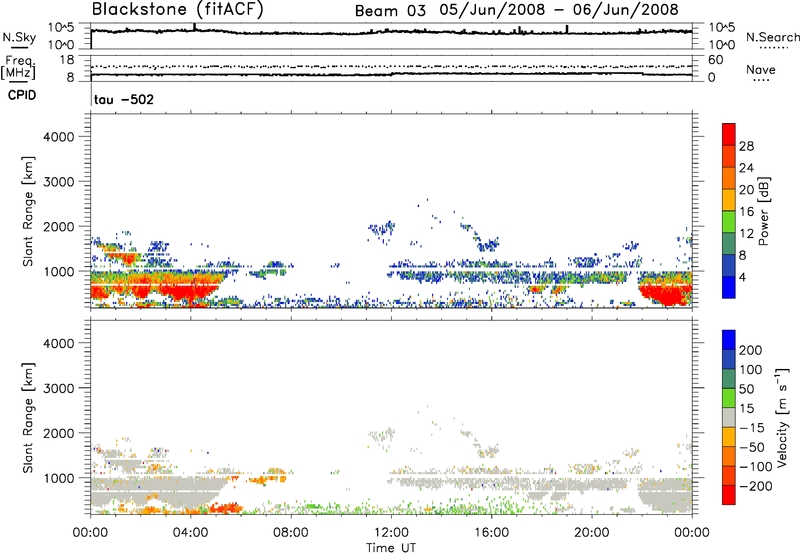Click the '2000' tick on velocity panel
The image size is (800, 554).
point(58,433)
